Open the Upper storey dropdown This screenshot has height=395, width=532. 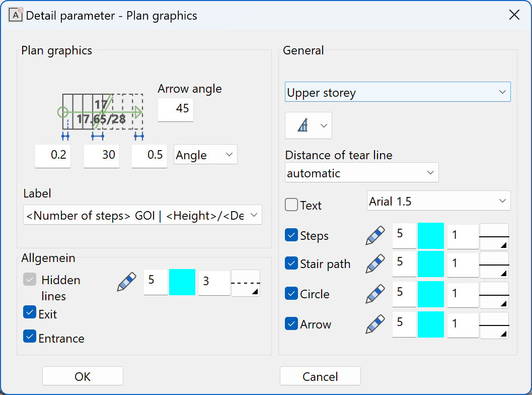[398, 92]
